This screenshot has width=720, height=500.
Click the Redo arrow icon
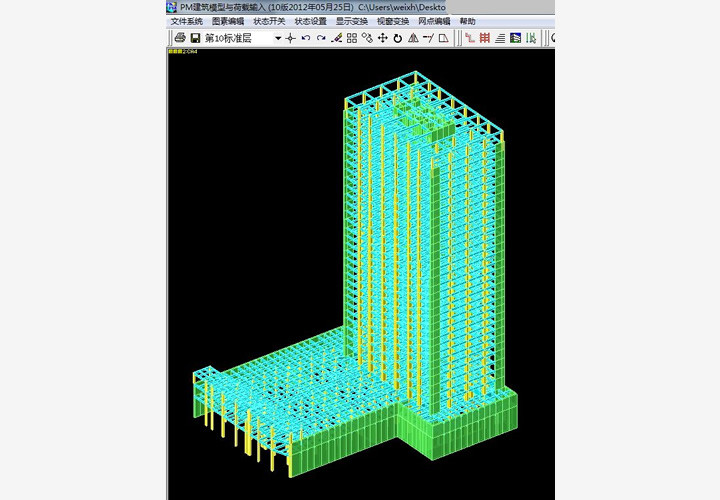coord(321,38)
